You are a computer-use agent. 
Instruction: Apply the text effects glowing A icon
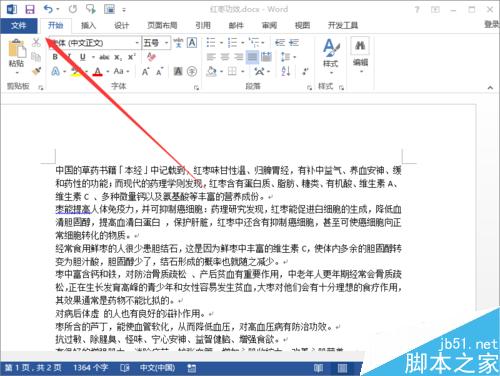pyautogui.click(x=55, y=71)
